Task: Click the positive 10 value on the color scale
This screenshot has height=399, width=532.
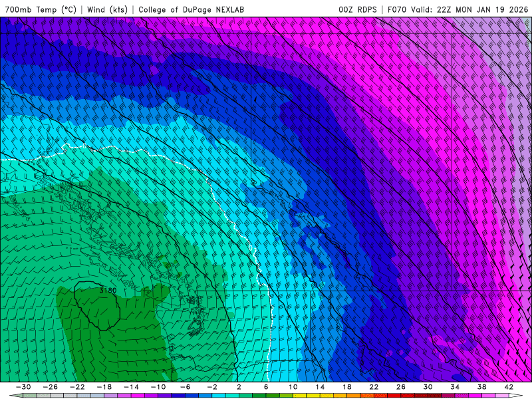Action: pos(293,387)
